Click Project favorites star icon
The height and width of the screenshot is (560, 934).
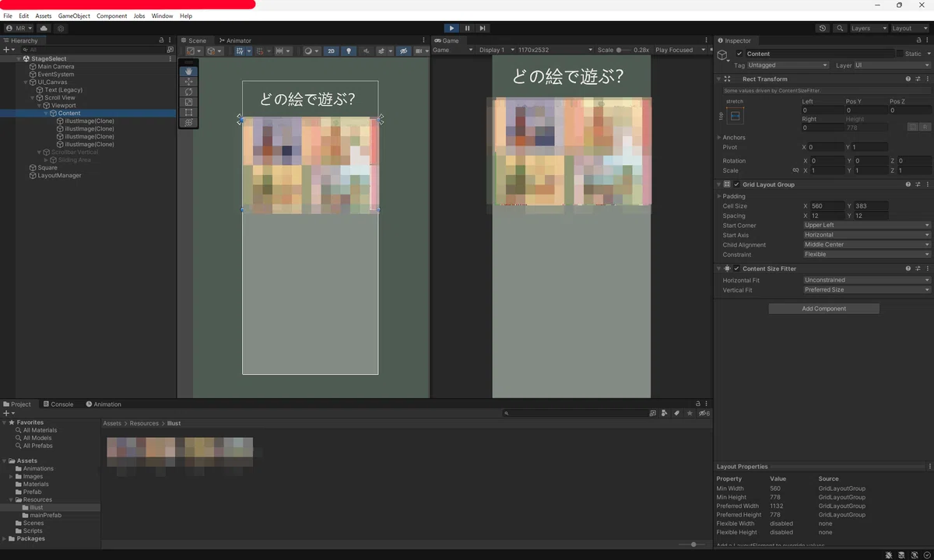[x=690, y=413]
